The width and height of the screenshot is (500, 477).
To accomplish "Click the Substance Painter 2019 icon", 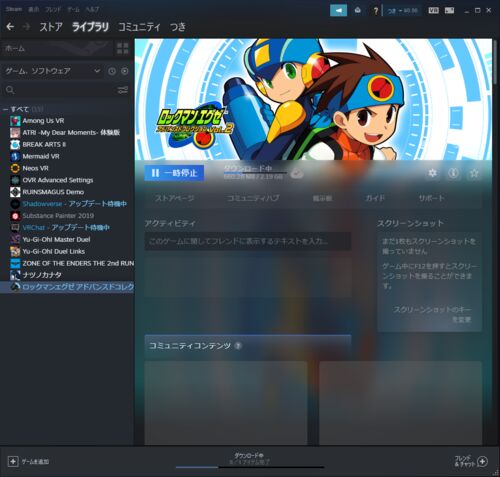I will (x=15, y=216).
